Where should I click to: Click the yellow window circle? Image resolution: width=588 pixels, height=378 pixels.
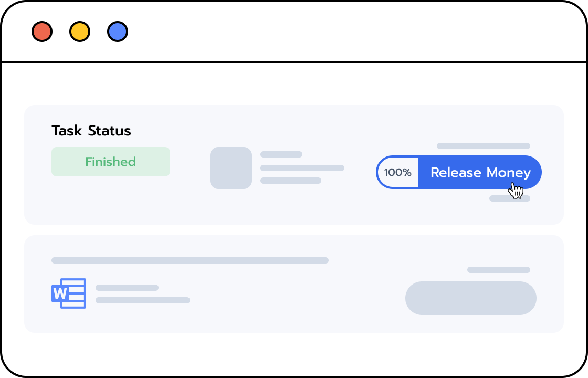tap(80, 31)
